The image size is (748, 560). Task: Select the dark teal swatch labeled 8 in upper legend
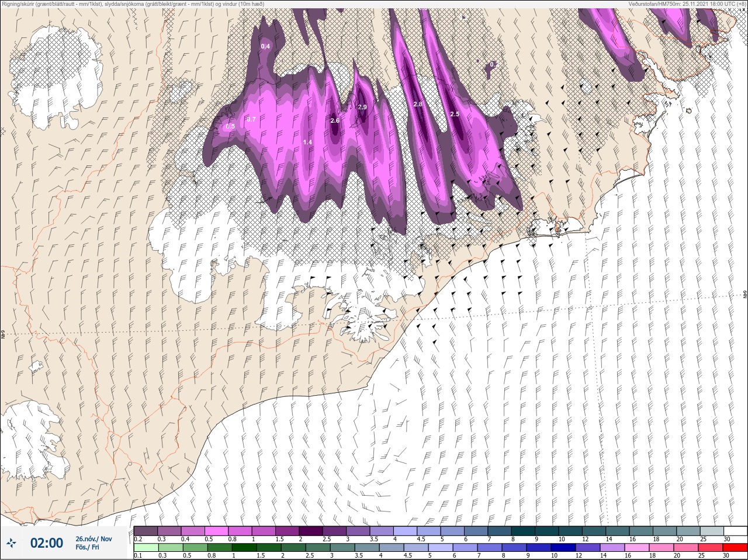click(x=523, y=531)
